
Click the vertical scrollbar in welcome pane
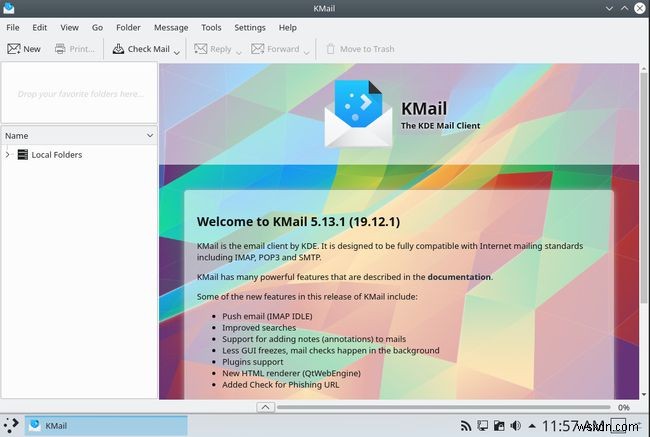tap(644, 187)
